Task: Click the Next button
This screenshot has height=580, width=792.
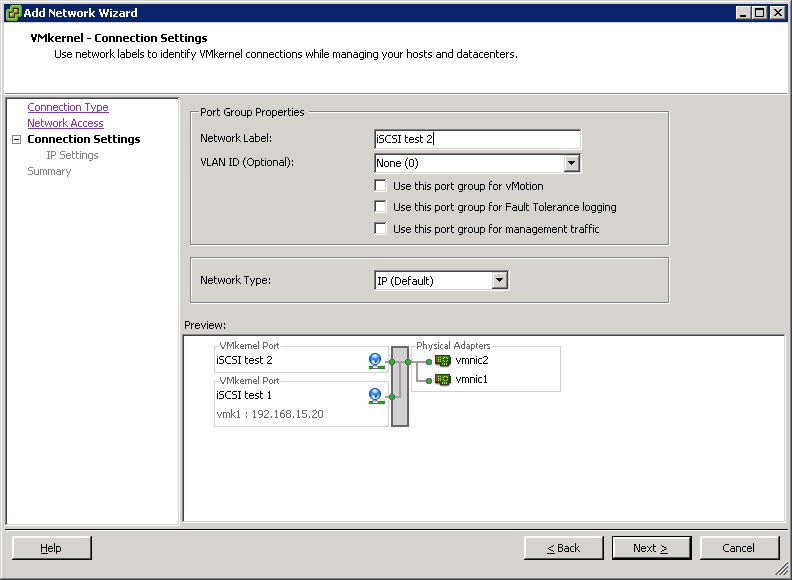Action: (648, 548)
